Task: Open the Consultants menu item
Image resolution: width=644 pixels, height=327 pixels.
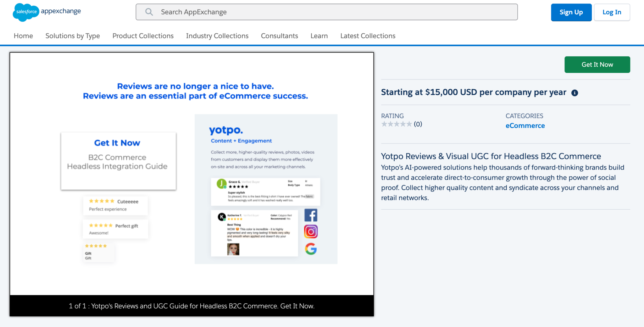Action: (x=280, y=36)
